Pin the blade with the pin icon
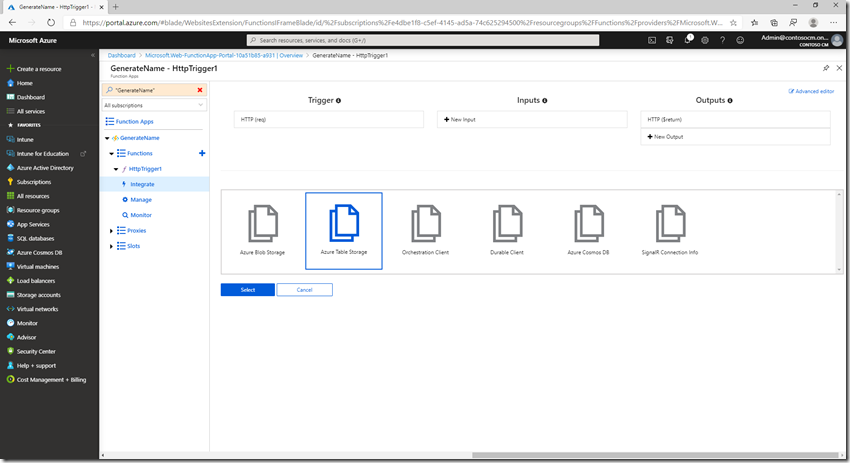 (825, 68)
